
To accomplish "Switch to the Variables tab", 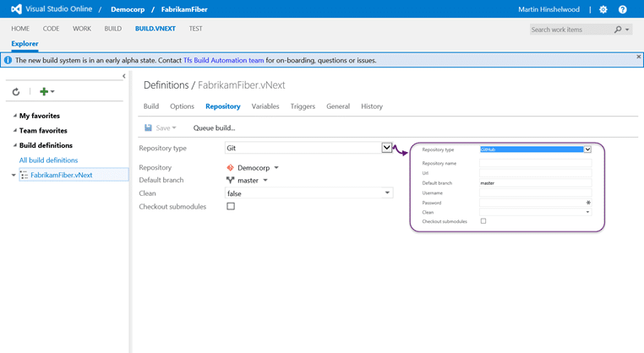I will (265, 106).
